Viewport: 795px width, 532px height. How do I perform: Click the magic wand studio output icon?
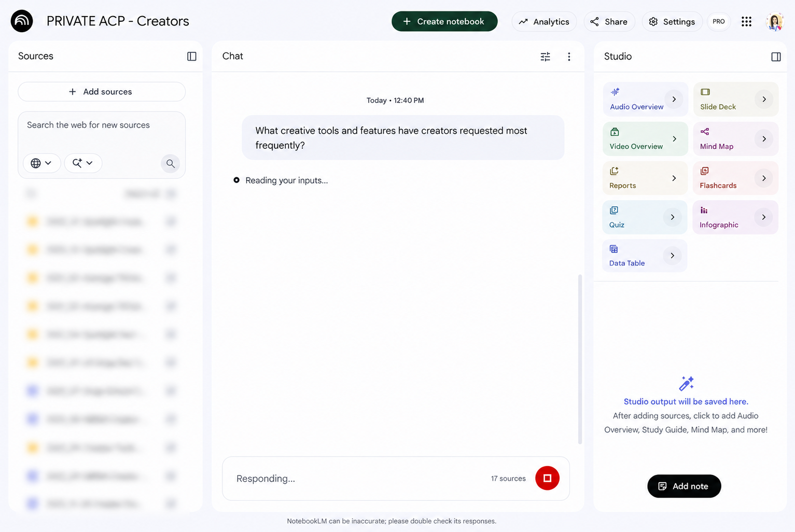(x=686, y=383)
